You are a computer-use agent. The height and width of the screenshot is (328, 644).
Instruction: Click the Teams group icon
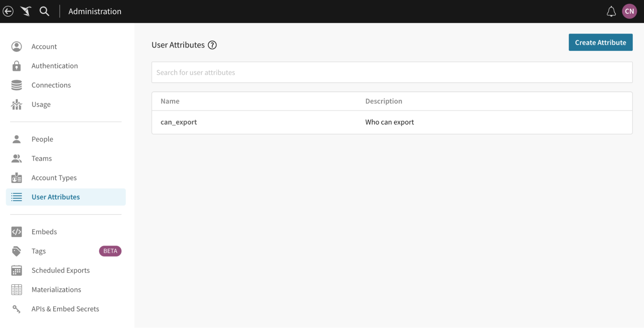16,159
